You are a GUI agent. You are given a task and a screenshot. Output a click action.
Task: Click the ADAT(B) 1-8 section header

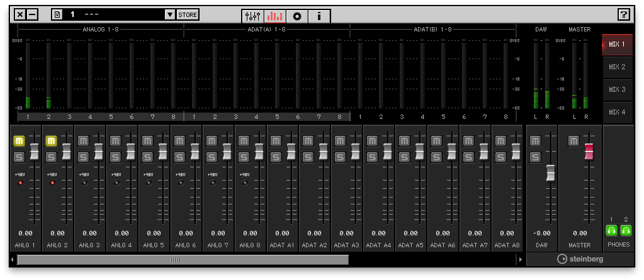pos(433,30)
